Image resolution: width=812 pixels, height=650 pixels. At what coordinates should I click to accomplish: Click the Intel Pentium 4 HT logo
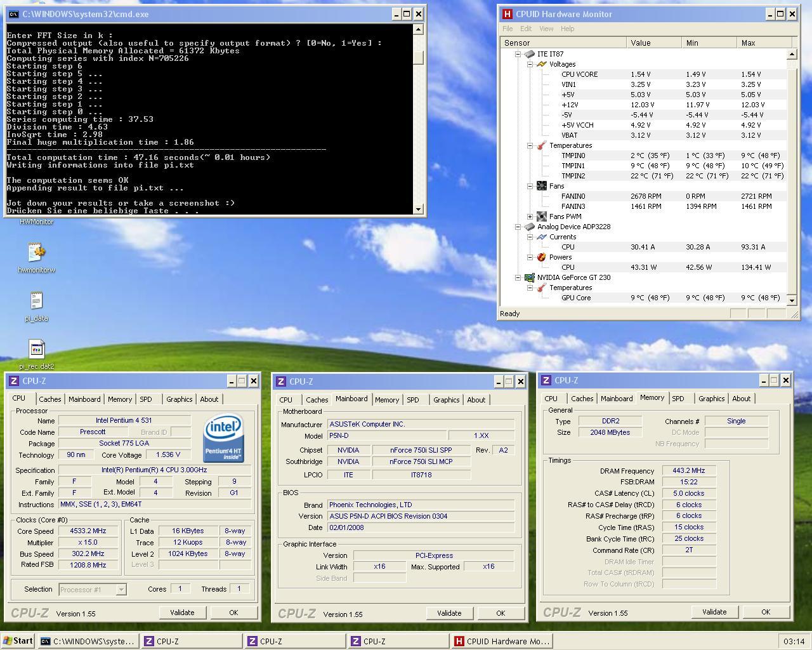point(223,438)
